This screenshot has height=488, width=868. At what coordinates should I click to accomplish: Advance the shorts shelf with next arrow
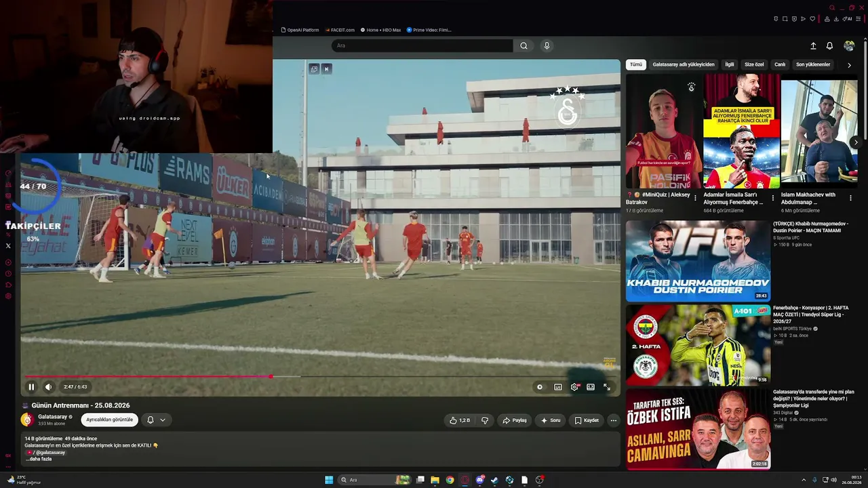(856, 142)
